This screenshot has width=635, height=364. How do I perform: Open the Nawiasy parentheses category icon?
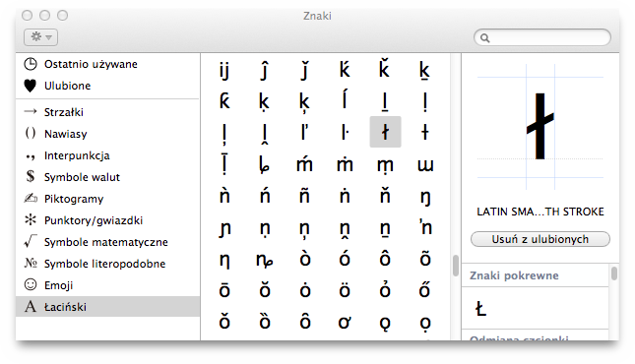pyautogui.click(x=31, y=133)
